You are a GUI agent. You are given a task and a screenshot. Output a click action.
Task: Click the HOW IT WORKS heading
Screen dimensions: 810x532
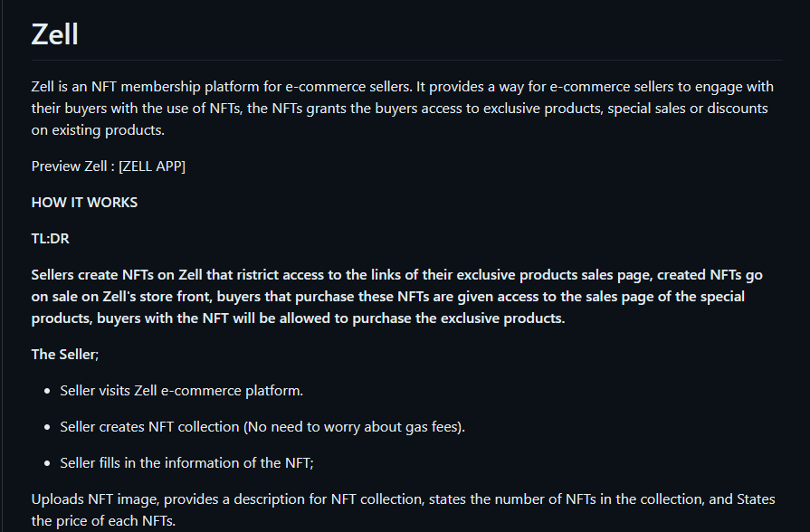(84, 203)
